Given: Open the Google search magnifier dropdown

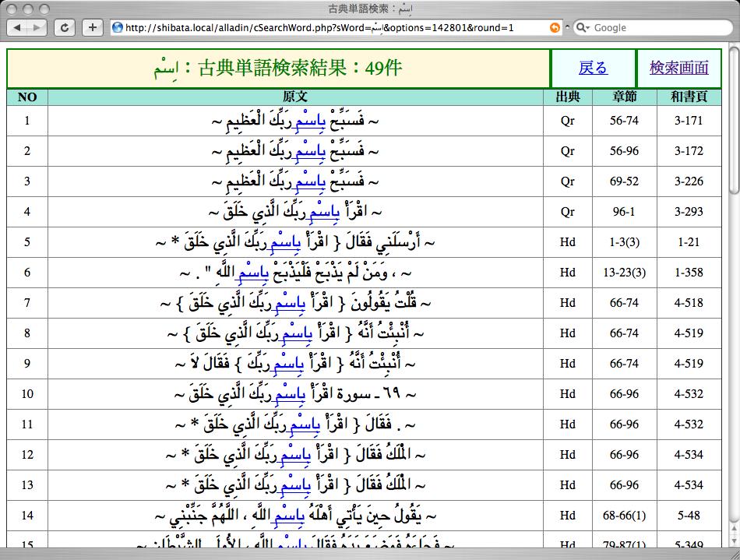Looking at the screenshot, I should click(583, 28).
